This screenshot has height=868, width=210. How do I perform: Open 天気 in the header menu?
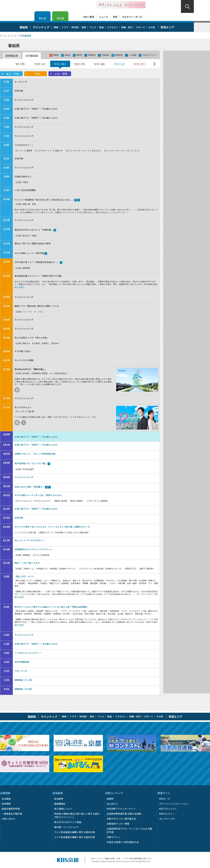coord(115,17)
